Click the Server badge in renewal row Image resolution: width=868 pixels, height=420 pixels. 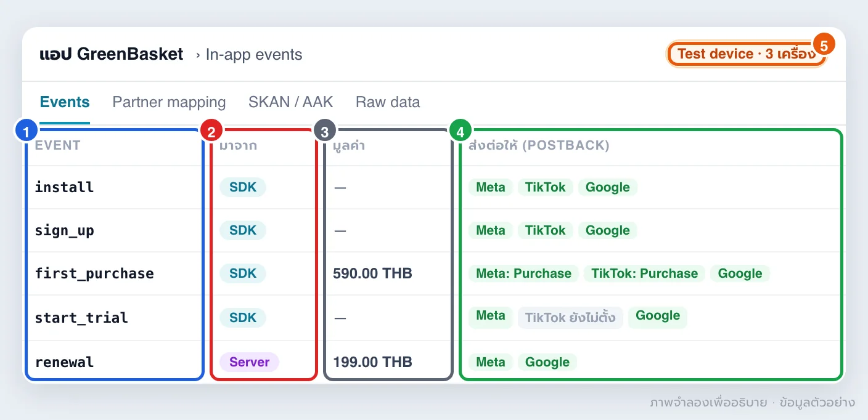[x=250, y=362]
